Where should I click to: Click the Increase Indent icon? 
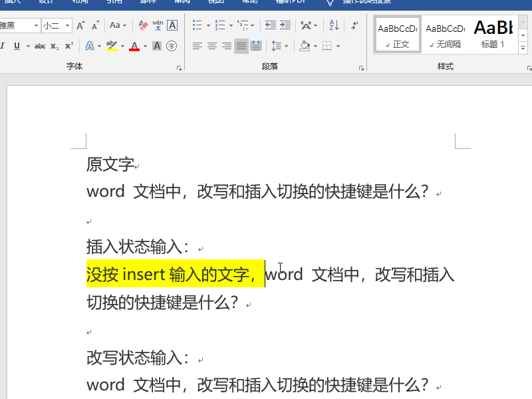285,25
